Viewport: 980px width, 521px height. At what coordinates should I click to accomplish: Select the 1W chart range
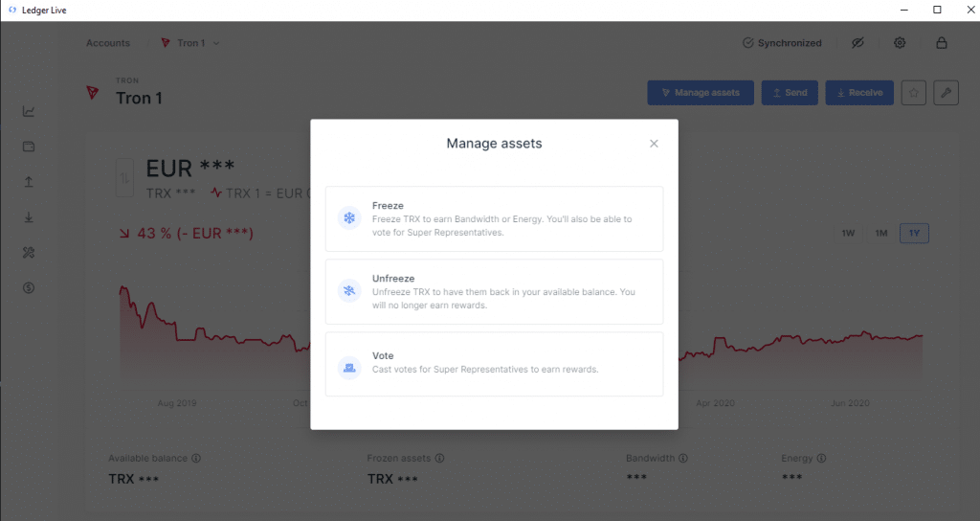pyautogui.click(x=848, y=234)
